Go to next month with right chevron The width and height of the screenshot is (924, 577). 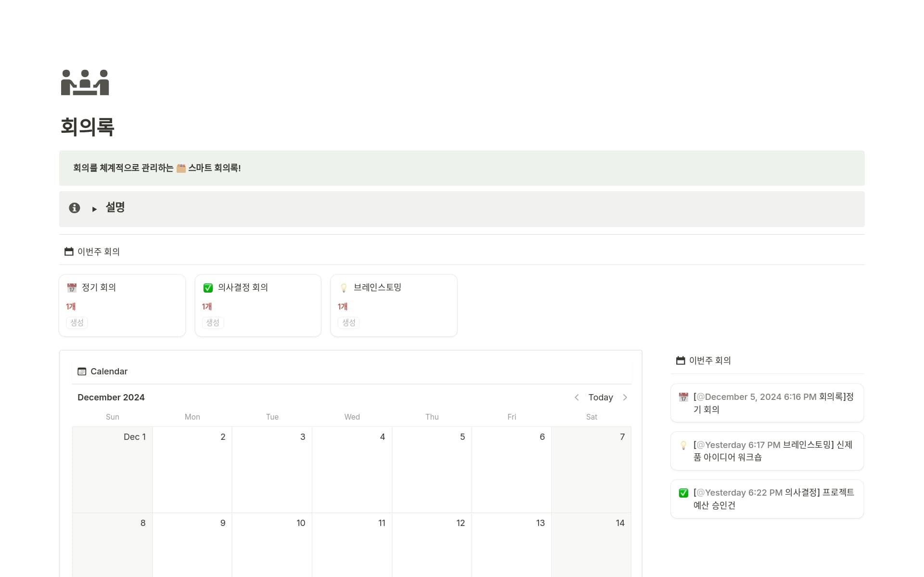point(625,397)
